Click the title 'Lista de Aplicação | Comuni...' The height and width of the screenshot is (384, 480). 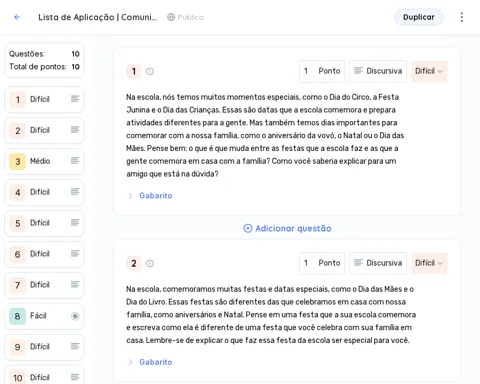[x=97, y=17]
